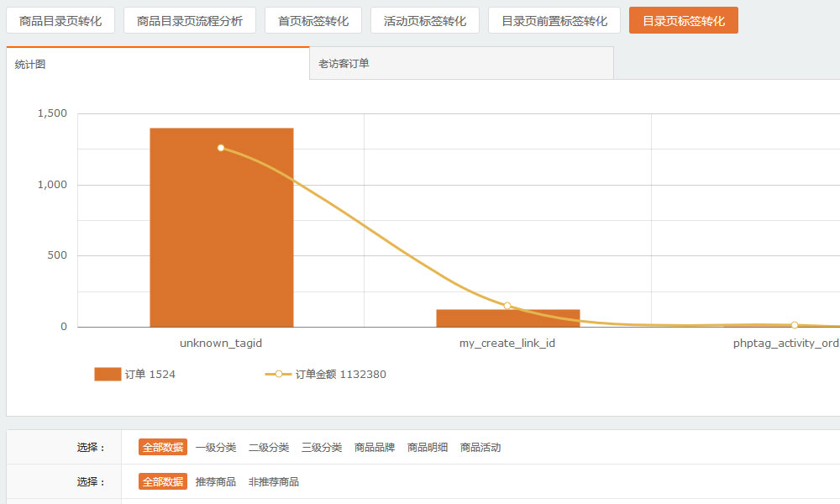Select 全部数据 in the recommendation filter row
The height and width of the screenshot is (504, 840).
[163, 481]
